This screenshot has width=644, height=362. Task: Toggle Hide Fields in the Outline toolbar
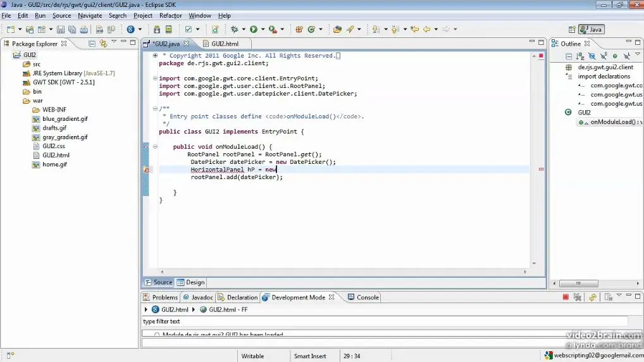(x=591, y=56)
